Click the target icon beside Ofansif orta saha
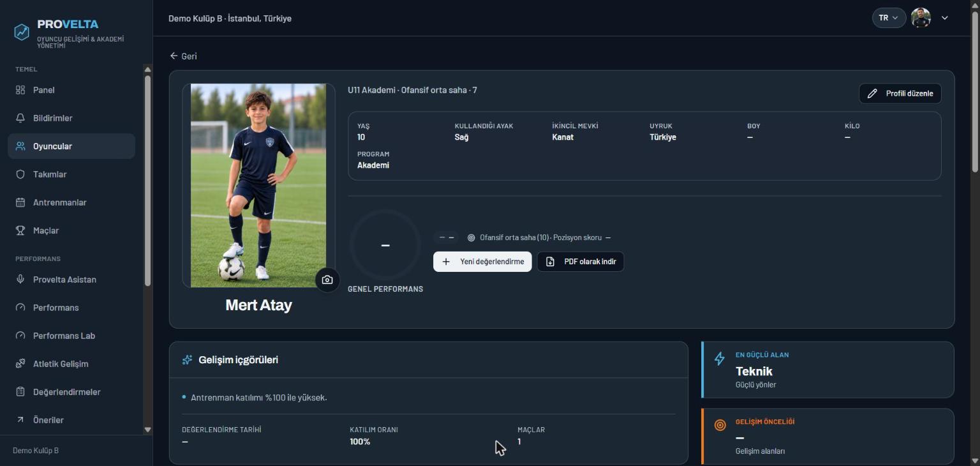The image size is (980, 466). pyautogui.click(x=471, y=237)
